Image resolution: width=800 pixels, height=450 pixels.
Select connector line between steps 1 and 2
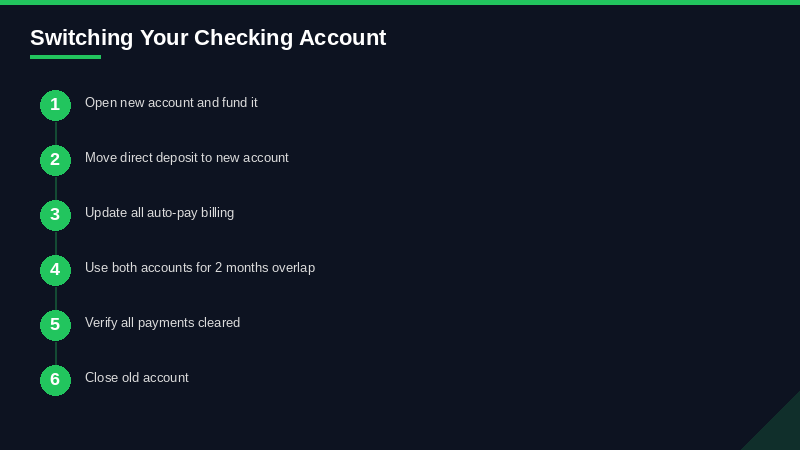point(56,133)
